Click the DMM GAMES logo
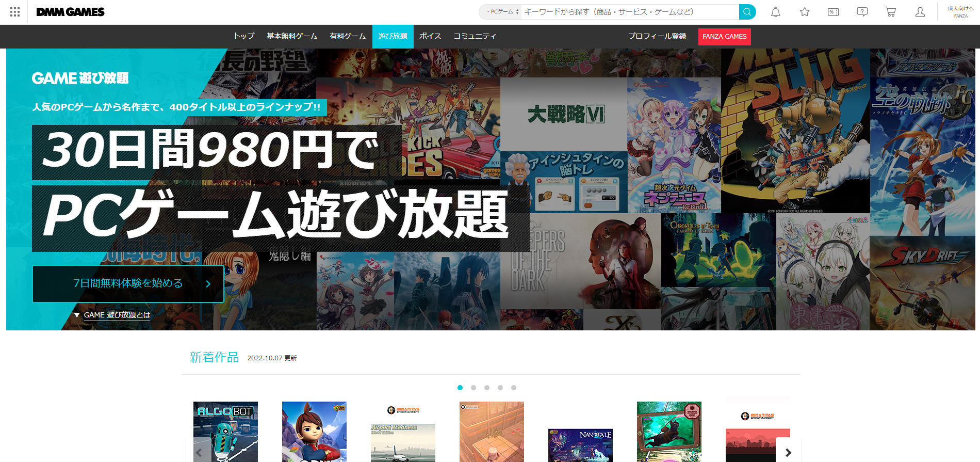The height and width of the screenshot is (462, 980). coord(70,12)
